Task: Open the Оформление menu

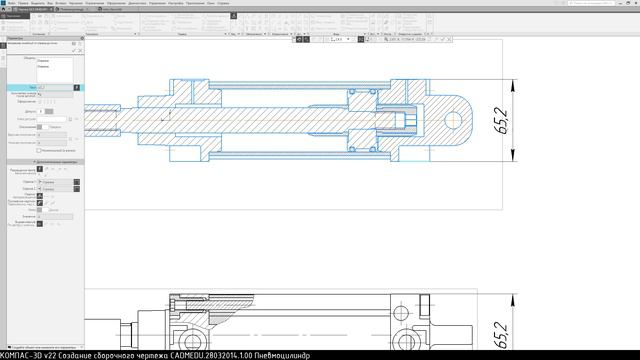Action: point(116,3)
